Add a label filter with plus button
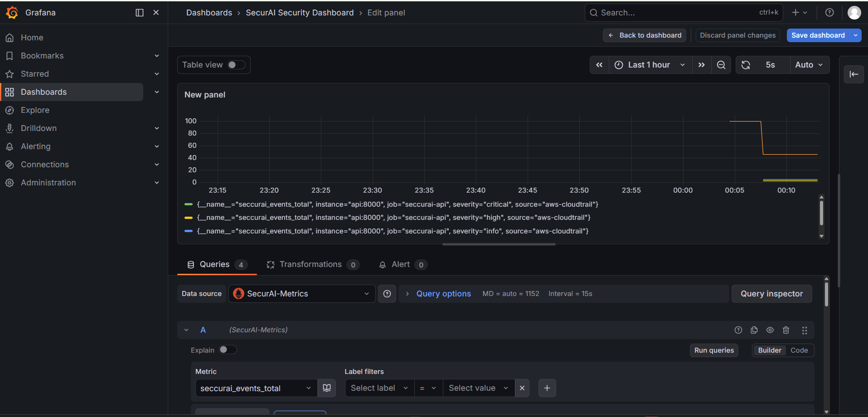The width and height of the screenshot is (868, 417). tap(547, 388)
